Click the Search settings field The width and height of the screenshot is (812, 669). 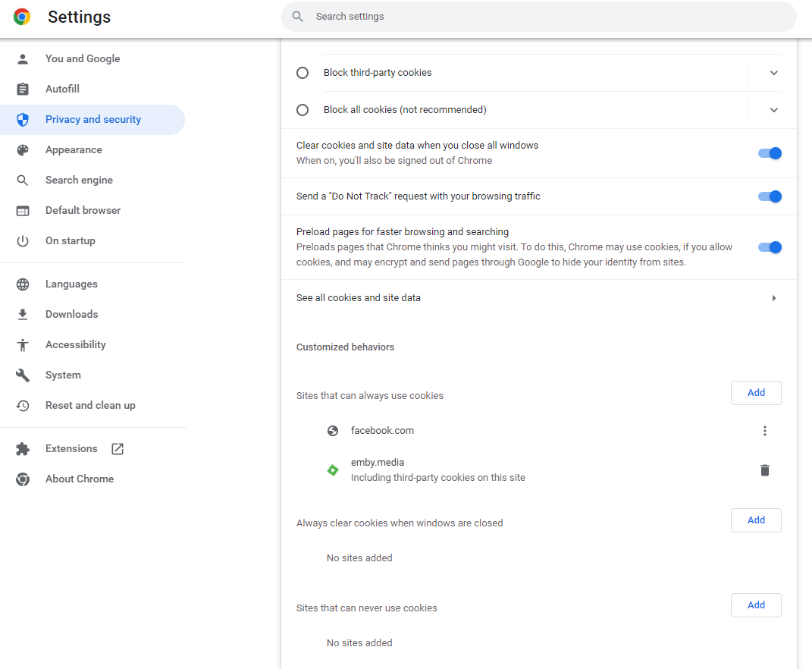click(x=538, y=17)
